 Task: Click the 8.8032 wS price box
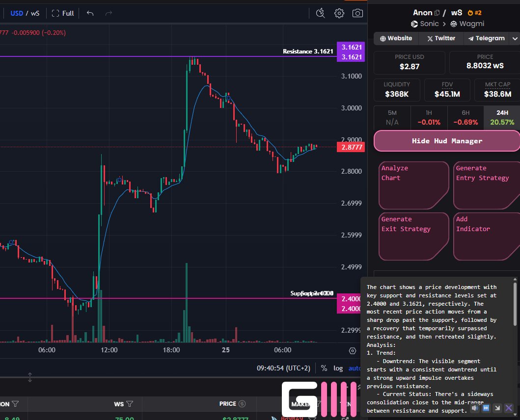tap(485, 62)
